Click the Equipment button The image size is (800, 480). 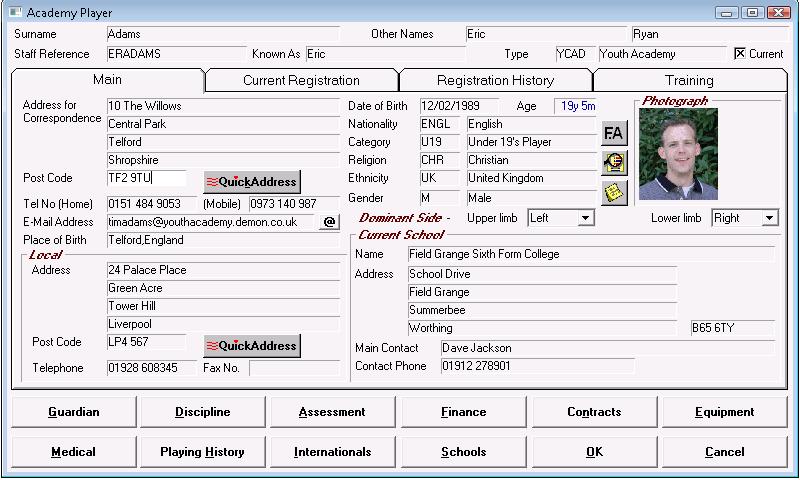[724, 412]
